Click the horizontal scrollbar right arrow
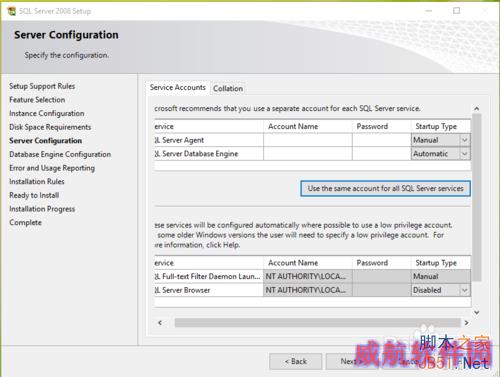Image resolution: width=500 pixels, height=377 pixels. pos(466,323)
